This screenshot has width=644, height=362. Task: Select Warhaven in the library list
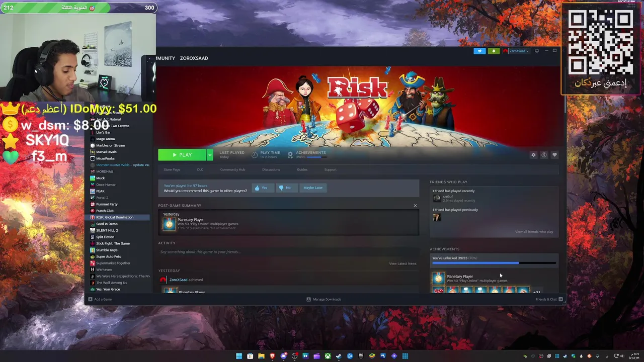point(104,269)
